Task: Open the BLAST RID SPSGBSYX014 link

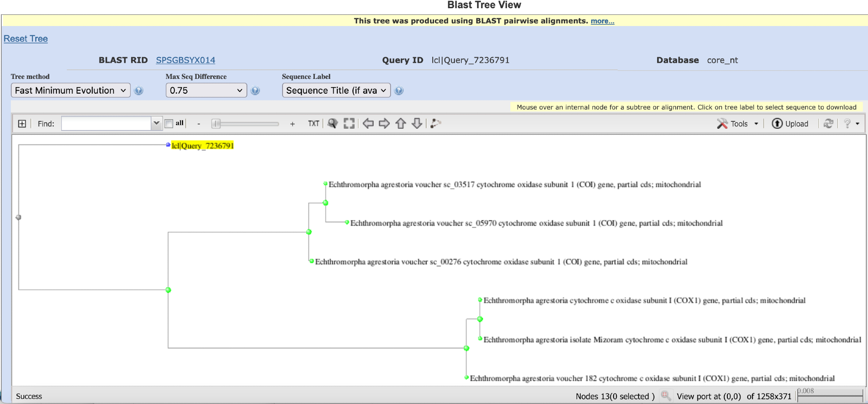Action: click(185, 60)
